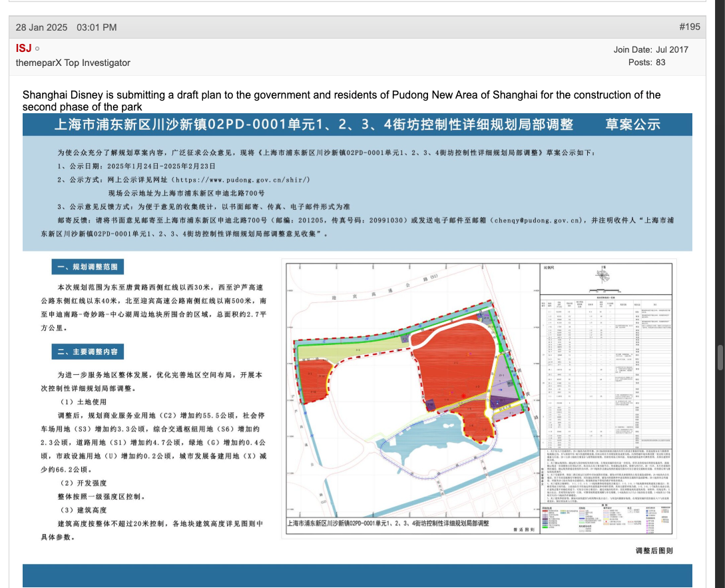
Task: Click the section header 一、规划调整范围
Action: tap(87, 267)
